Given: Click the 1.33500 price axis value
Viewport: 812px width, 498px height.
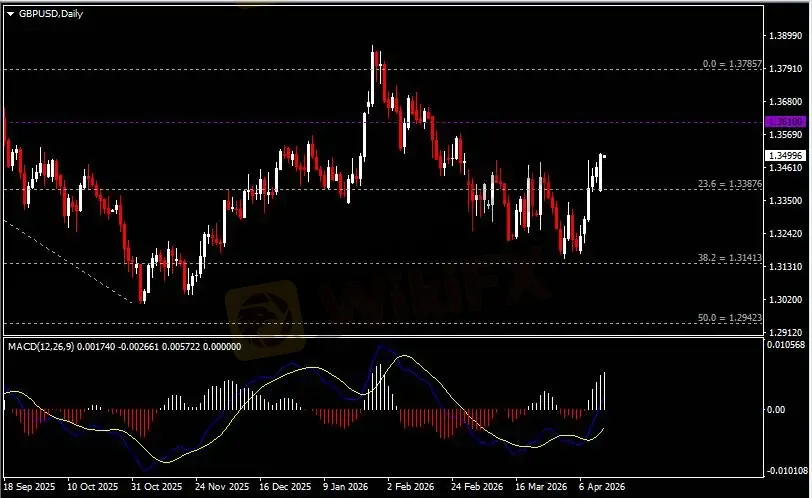Looking at the screenshot, I should [x=785, y=200].
